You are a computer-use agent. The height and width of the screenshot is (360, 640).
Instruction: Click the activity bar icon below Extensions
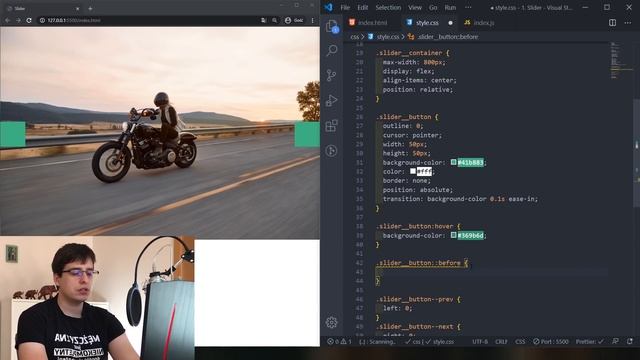[331, 151]
